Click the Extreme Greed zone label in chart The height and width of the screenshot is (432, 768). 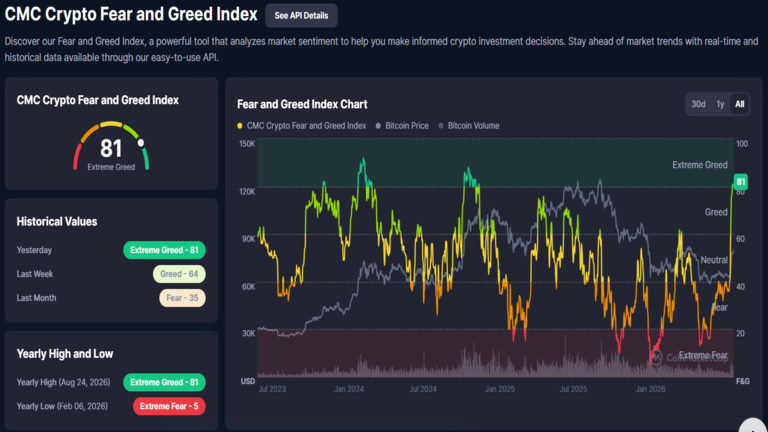(x=699, y=165)
